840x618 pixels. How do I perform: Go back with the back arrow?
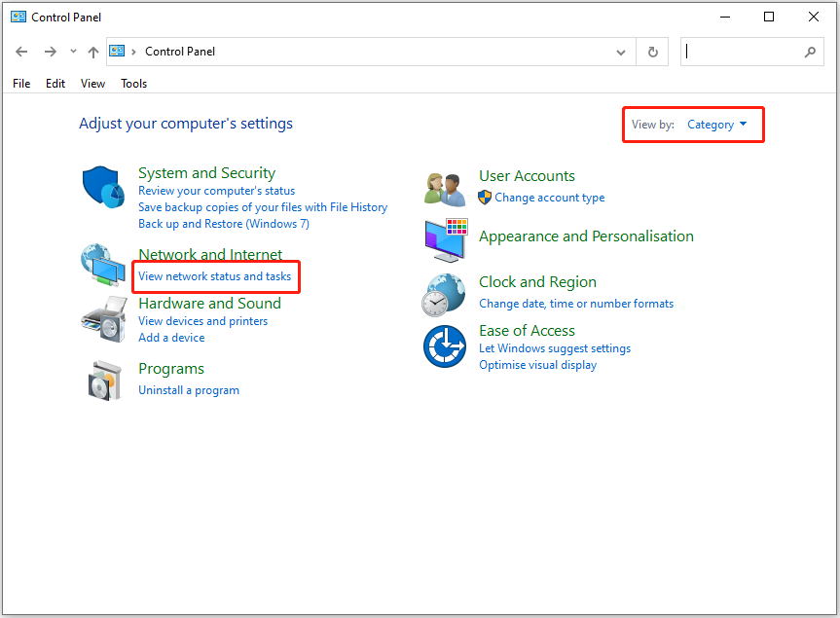[21, 52]
